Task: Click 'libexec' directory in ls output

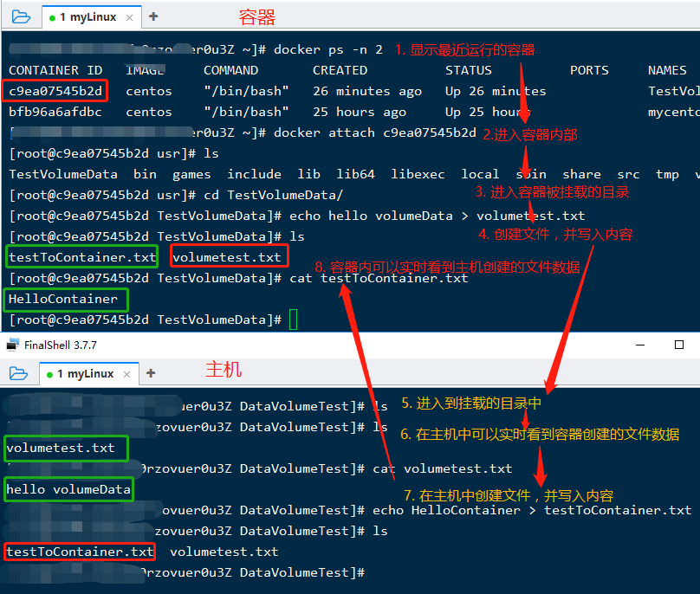Action: (x=418, y=174)
